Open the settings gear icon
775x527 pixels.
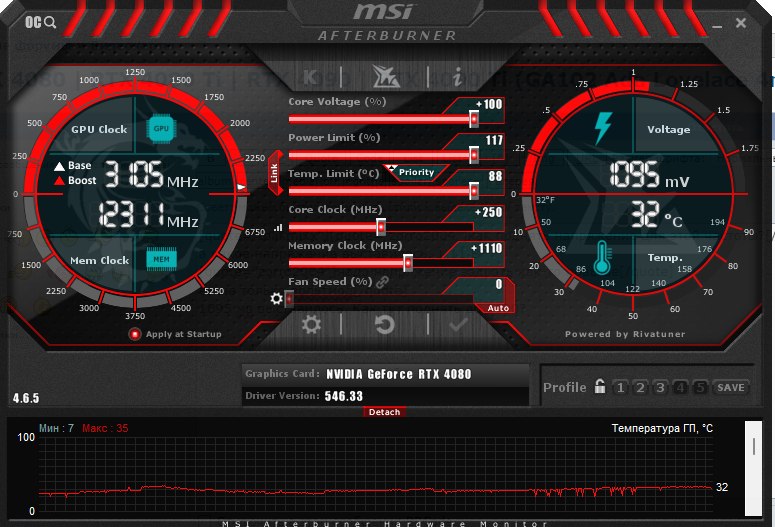(311, 325)
